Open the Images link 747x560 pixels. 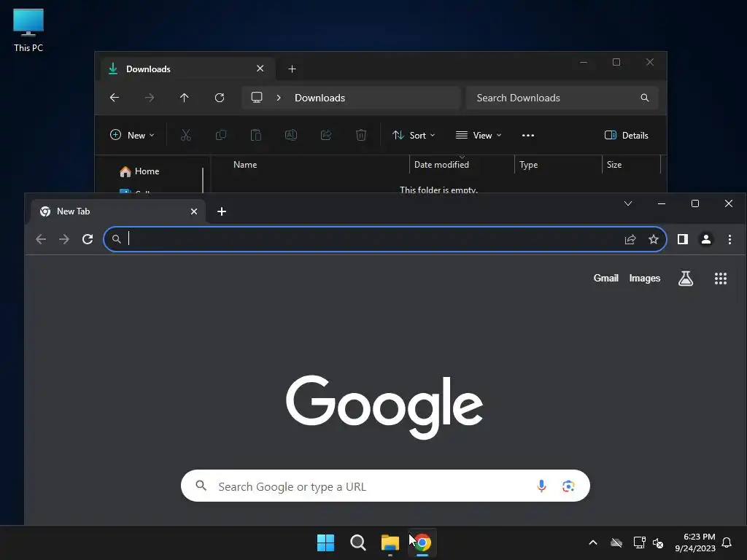pos(645,278)
